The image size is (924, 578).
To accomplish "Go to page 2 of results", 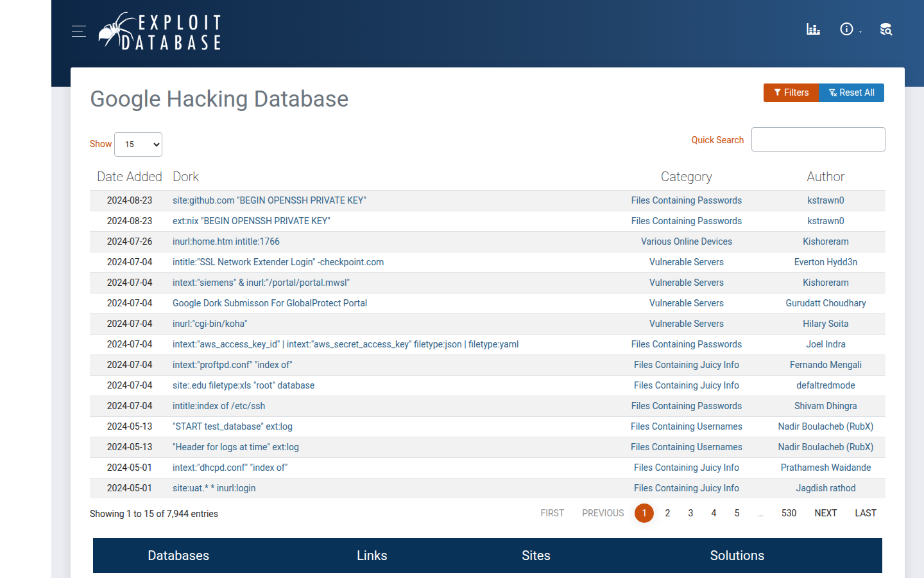I will coord(667,513).
